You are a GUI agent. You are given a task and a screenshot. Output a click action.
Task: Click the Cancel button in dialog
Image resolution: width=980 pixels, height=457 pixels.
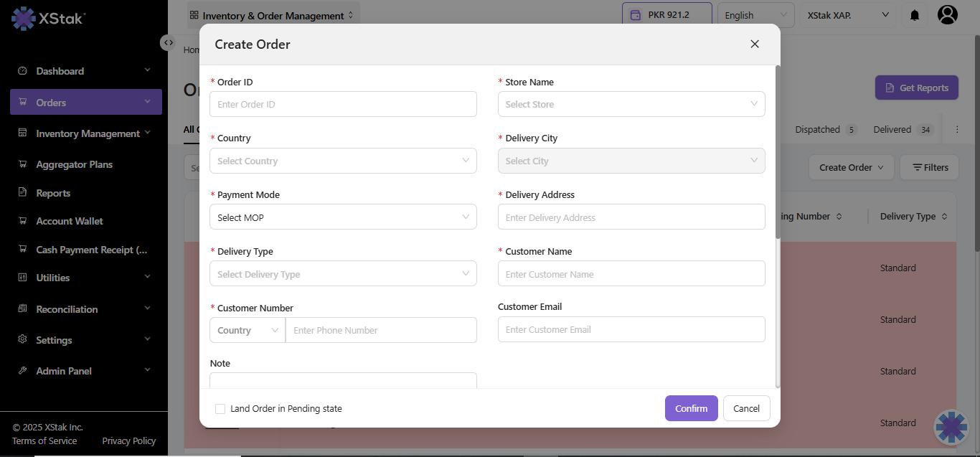746,408
